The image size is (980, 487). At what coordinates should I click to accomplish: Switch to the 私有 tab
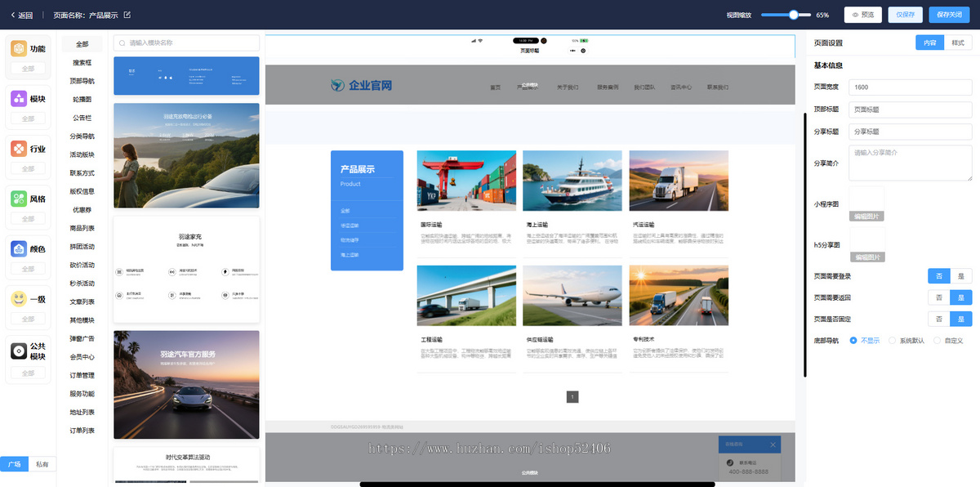tap(42, 464)
